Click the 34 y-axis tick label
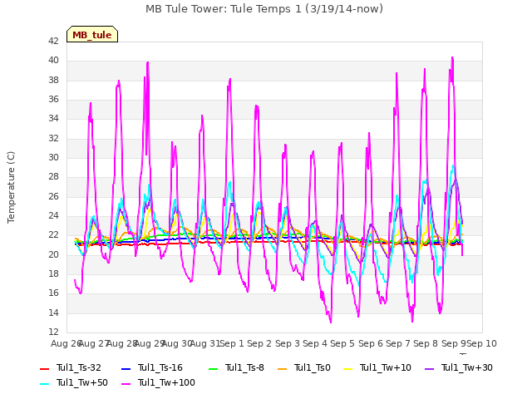 53,118
